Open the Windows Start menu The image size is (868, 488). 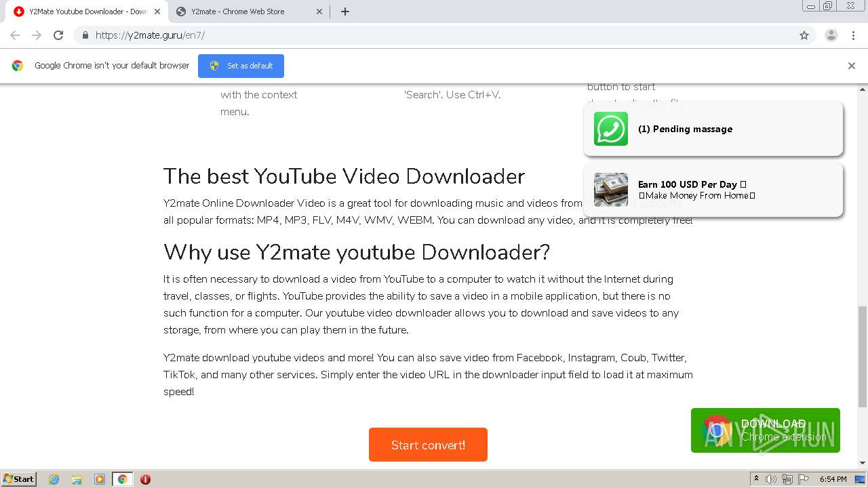coord(19,479)
